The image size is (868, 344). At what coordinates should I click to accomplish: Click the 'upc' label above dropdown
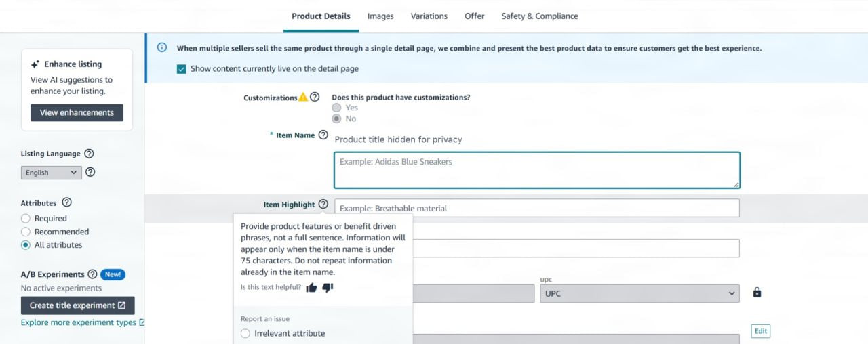[x=546, y=279]
